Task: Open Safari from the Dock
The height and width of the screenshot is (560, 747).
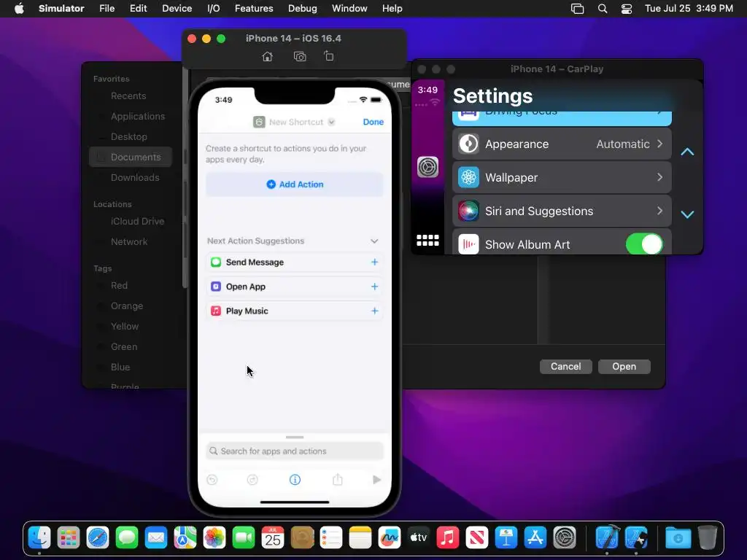Action: tap(98, 538)
